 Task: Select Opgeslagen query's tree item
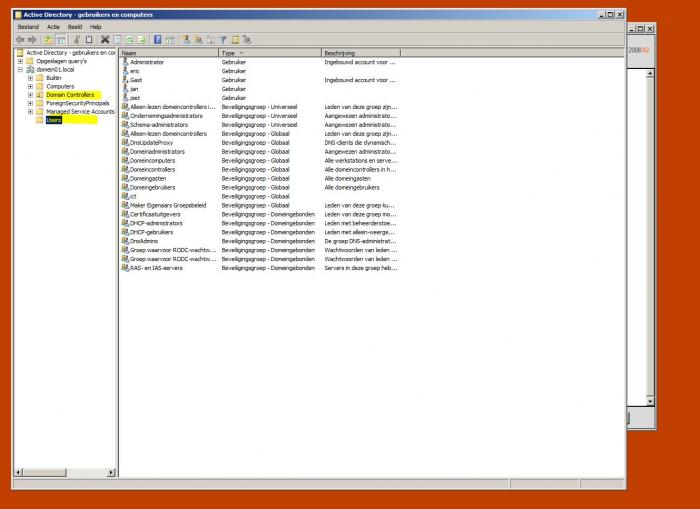(62, 61)
